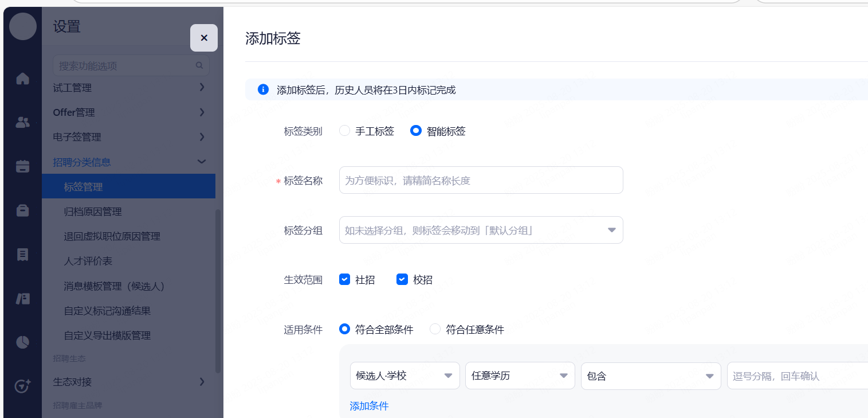Image resolution: width=868 pixels, height=418 pixels.
Task: Collapse the 招聘分类信息 section
Action: (x=202, y=162)
